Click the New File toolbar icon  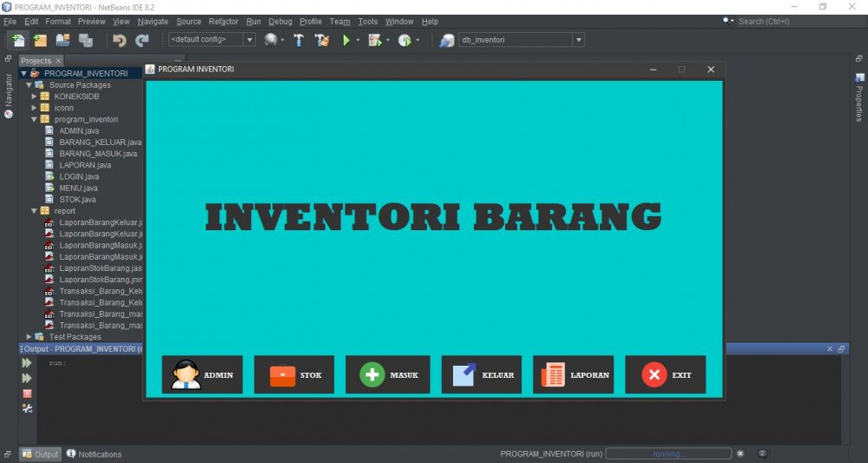(18, 40)
